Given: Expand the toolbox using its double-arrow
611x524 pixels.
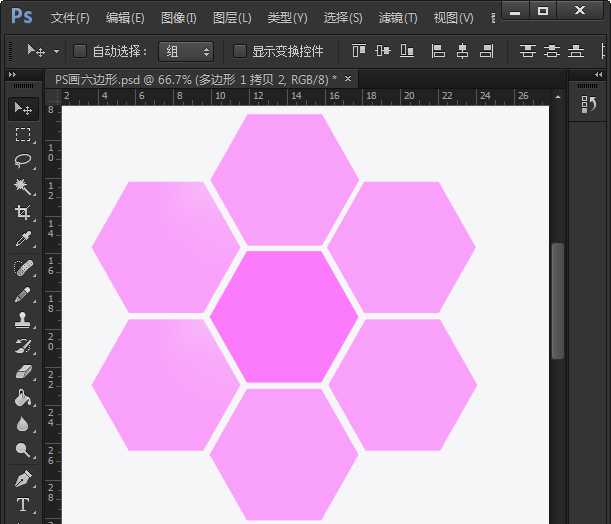Looking at the screenshot, I should click(12, 76).
